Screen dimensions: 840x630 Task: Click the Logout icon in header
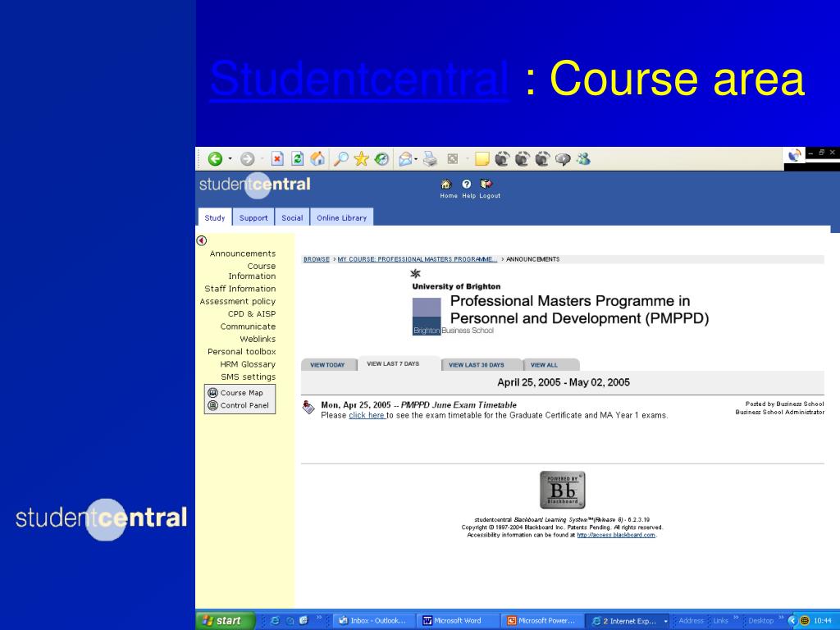point(486,185)
